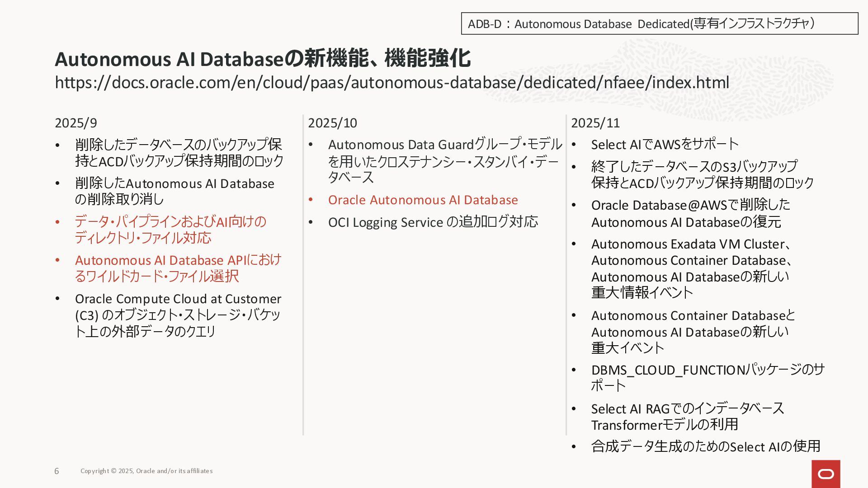The image size is (868, 488).
Task: Click the red Oracle logo icon
Action: coord(826,474)
